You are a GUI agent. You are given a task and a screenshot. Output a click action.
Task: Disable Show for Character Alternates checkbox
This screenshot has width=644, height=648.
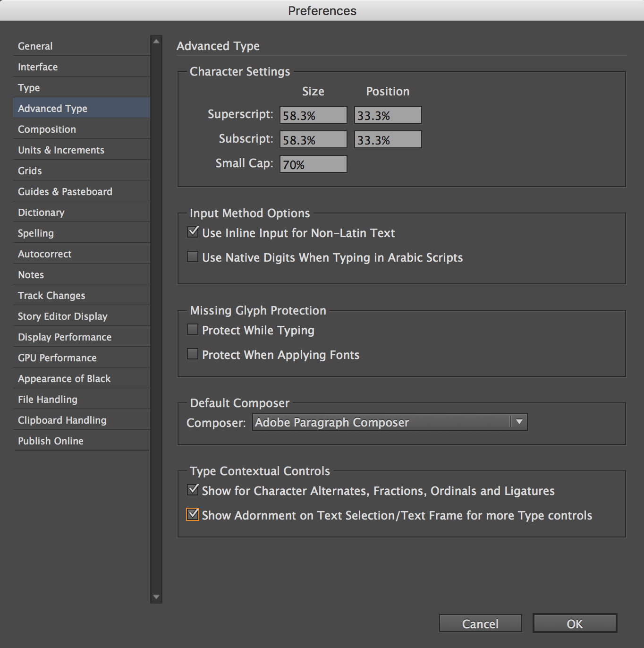click(193, 490)
